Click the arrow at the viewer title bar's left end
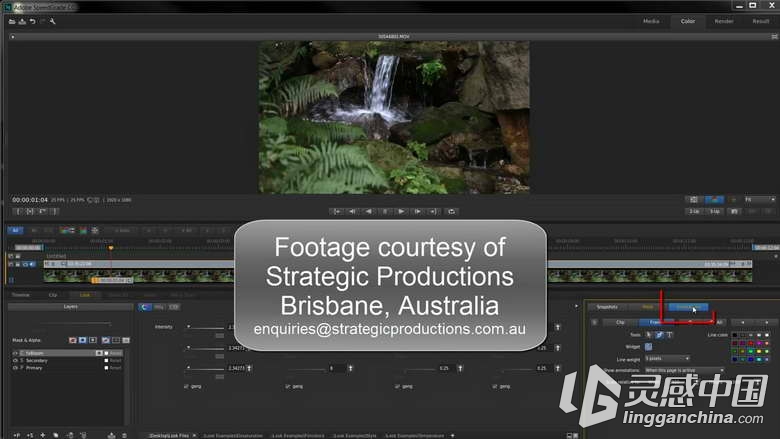This screenshot has width=780, height=439. [x=12, y=37]
